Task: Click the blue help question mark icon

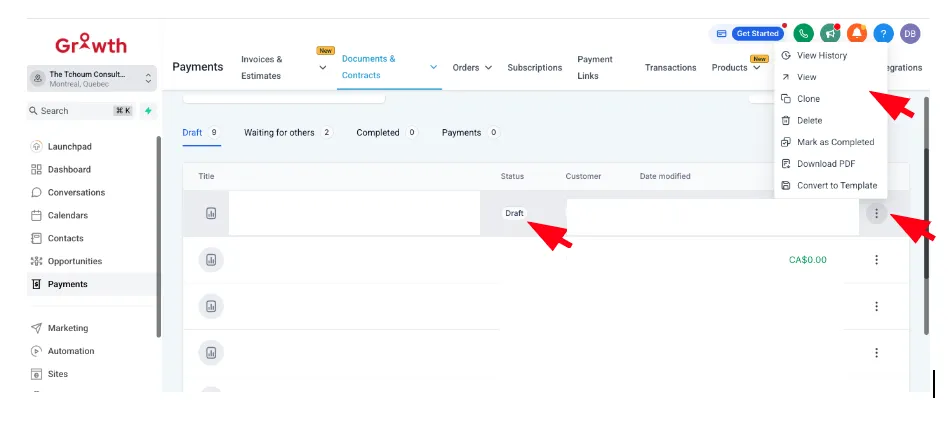Action: point(883,33)
